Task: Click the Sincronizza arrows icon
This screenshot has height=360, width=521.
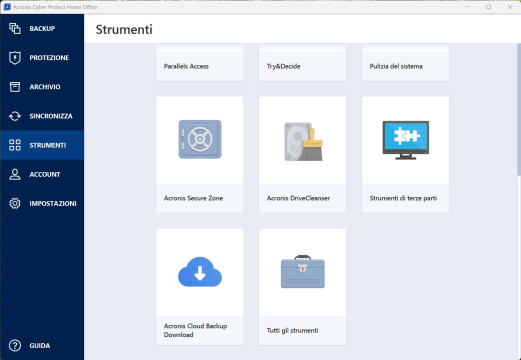Action: coord(15,116)
